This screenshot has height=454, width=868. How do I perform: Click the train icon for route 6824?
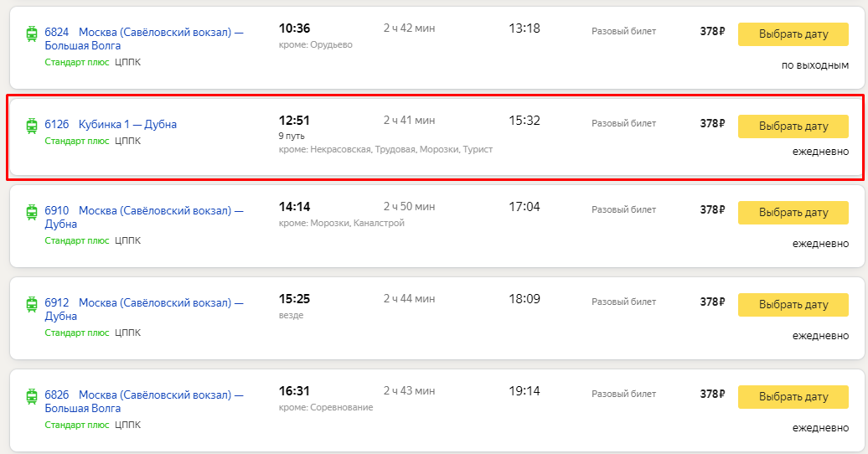pos(32,34)
